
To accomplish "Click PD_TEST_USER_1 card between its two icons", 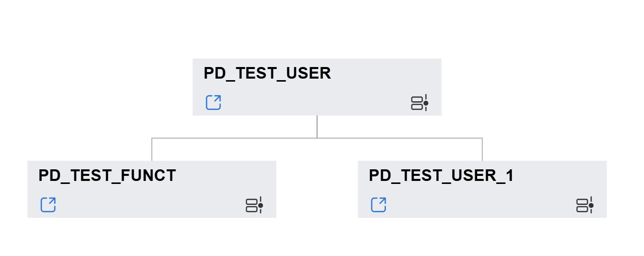I will [482, 205].
